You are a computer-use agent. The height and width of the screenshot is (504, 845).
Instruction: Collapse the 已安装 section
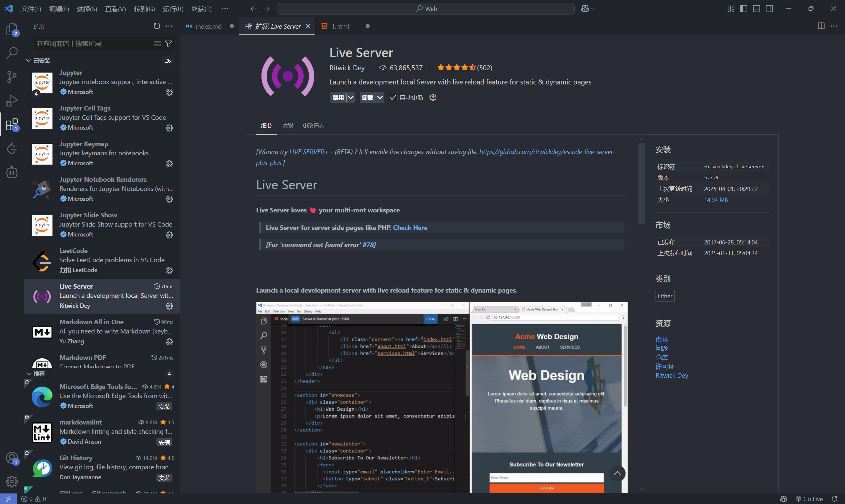[x=28, y=60]
